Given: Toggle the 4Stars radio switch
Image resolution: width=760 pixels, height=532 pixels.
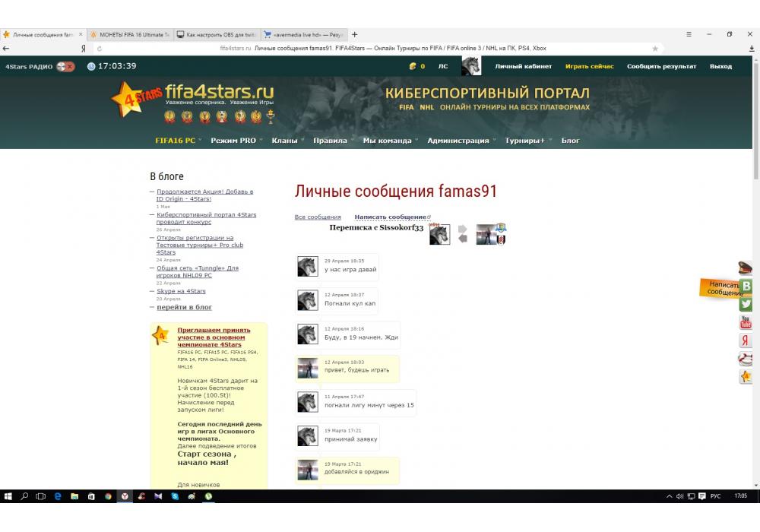Looking at the screenshot, I should pos(65,66).
